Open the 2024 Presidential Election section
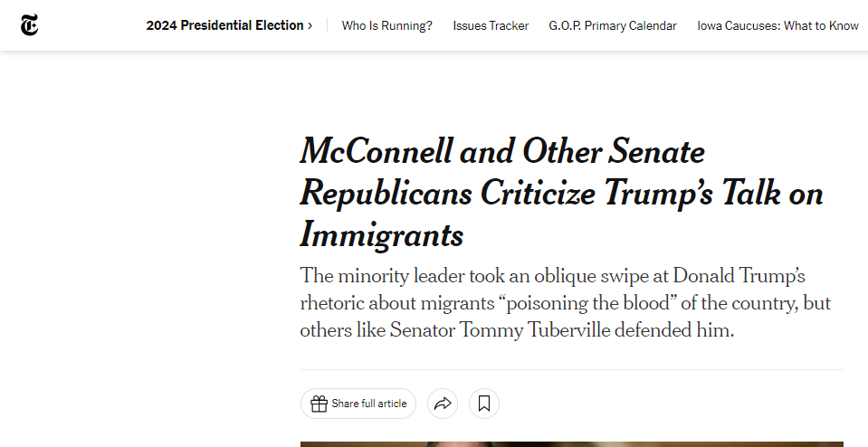Viewport: 868px width, 447px height. 224,25
